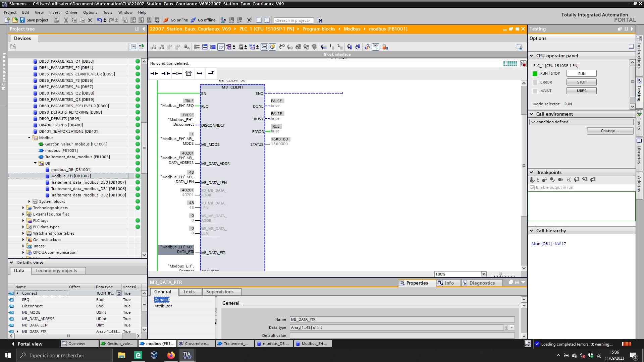The height and width of the screenshot is (362, 644).
Task: Open Firefox from the Windows taskbar
Action: pyautogui.click(x=171, y=355)
